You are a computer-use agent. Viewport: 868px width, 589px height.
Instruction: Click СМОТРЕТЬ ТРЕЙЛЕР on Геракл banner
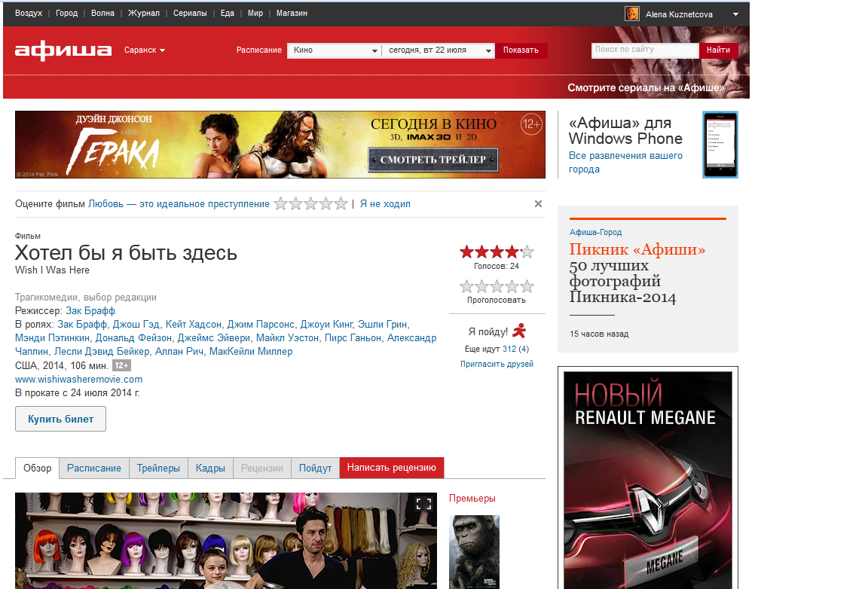pos(433,160)
